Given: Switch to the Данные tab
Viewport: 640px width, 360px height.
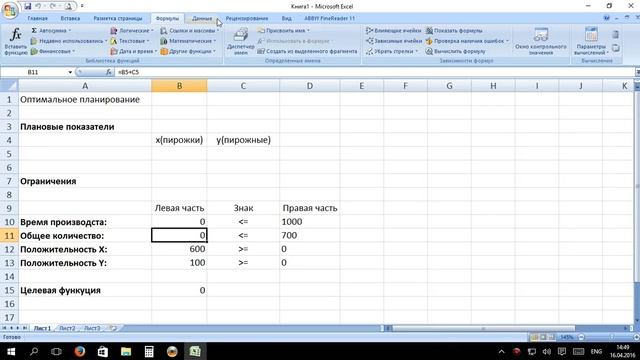Looking at the screenshot, I should click(202, 18).
